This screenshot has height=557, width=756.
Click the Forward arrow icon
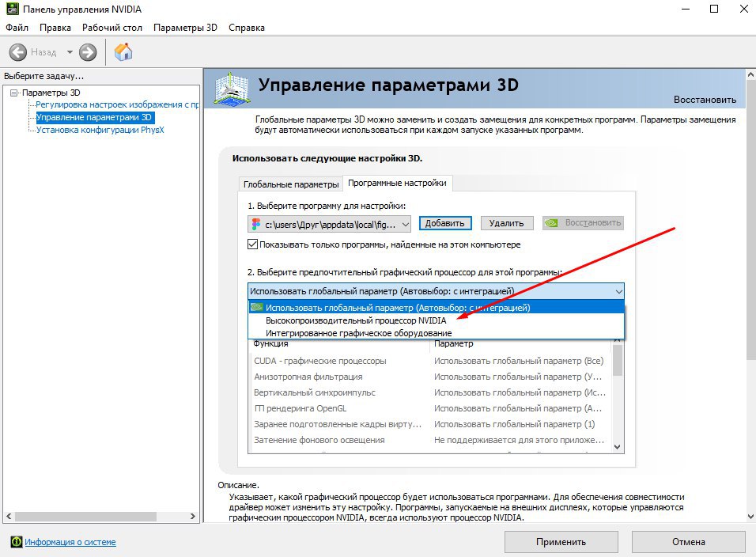click(88, 52)
